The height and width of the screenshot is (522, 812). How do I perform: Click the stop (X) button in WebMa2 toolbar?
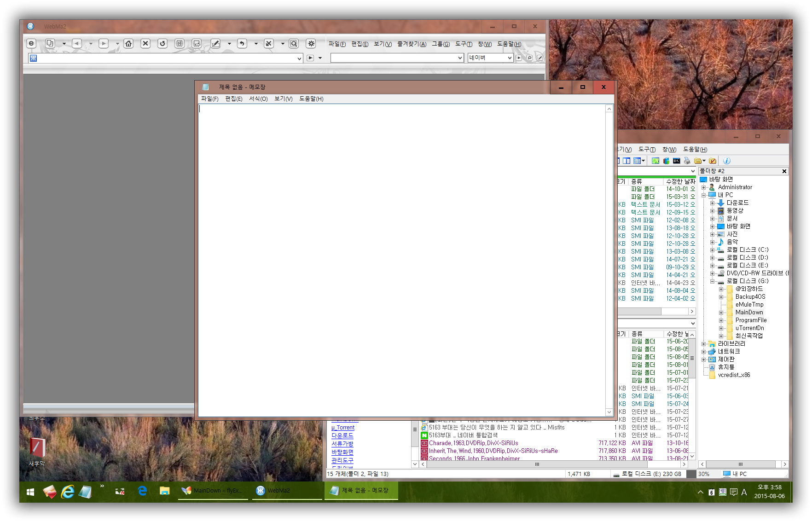pyautogui.click(x=145, y=44)
